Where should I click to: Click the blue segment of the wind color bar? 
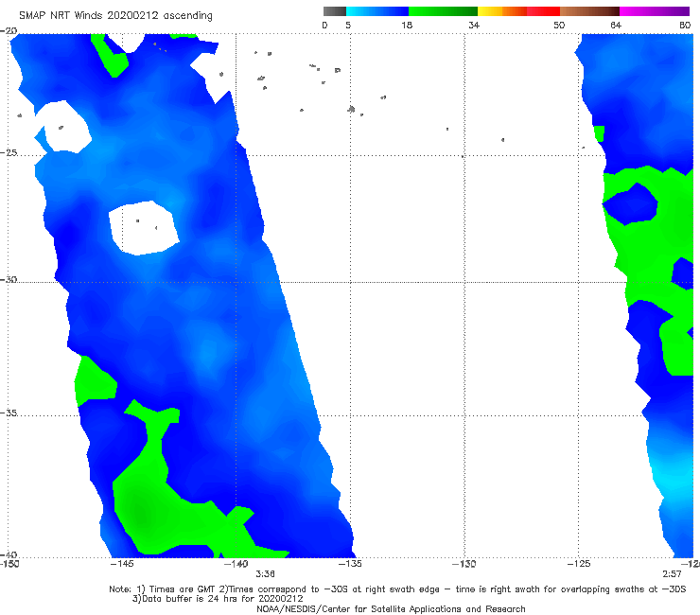pyautogui.click(x=377, y=11)
